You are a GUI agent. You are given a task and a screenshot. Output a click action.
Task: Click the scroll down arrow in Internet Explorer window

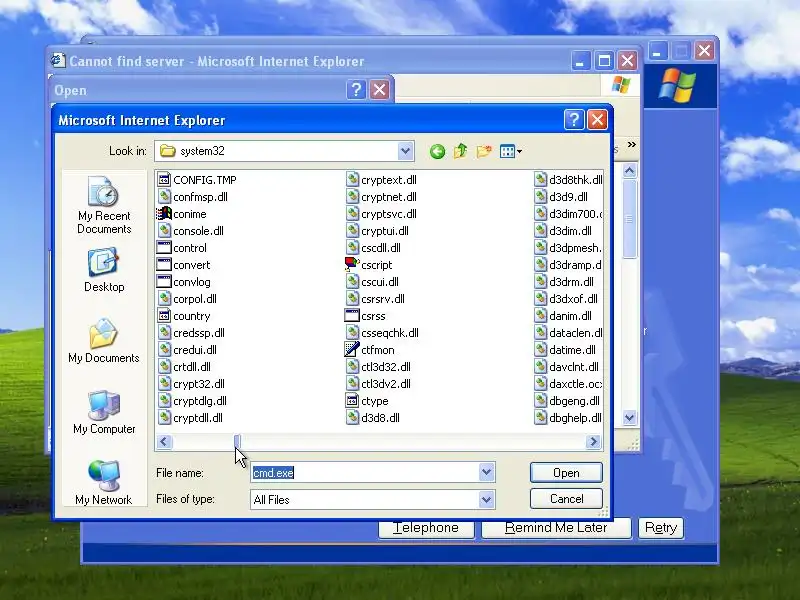630,418
